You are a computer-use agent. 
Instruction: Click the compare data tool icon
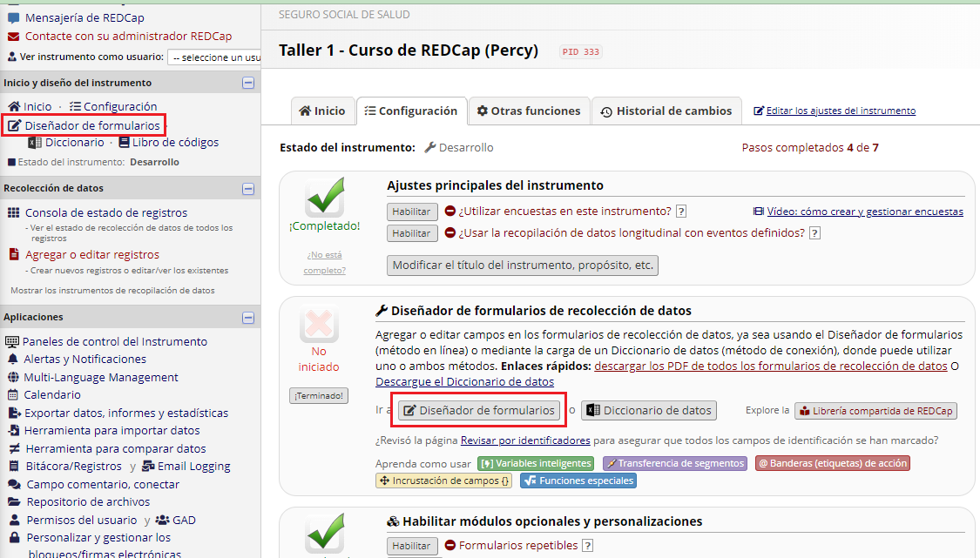(14, 448)
